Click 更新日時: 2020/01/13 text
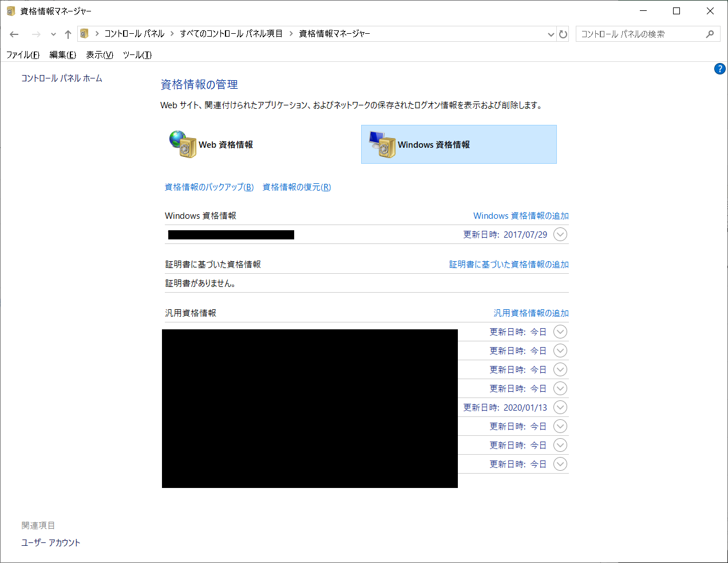This screenshot has width=728, height=563. tap(505, 408)
